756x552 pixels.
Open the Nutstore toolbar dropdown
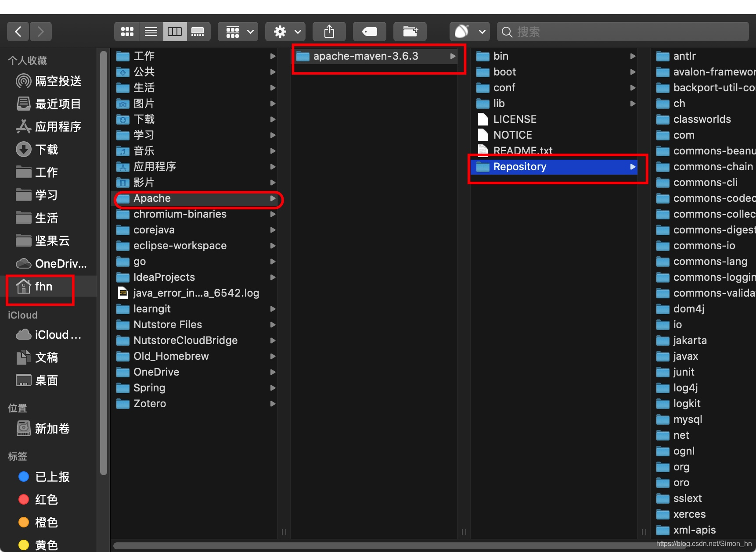(470, 32)
